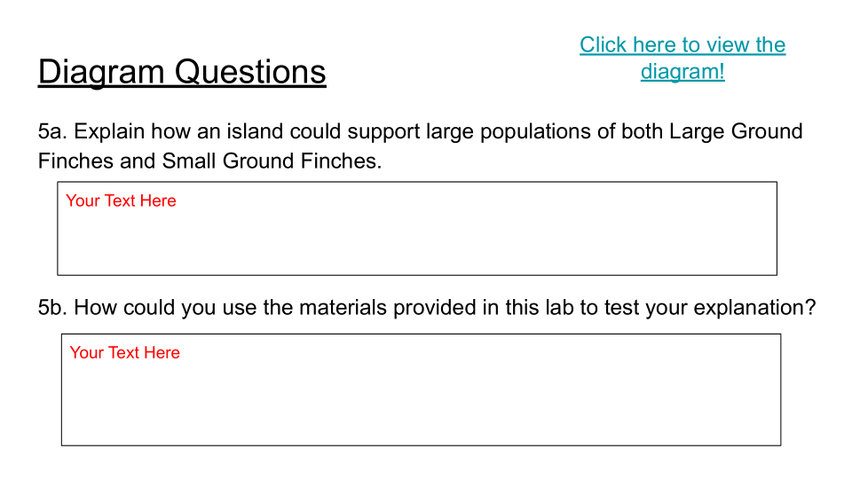The image size is (868, 488).
Task: Click the word "Questions" in the slide title
Action: (x=250, y=72)
